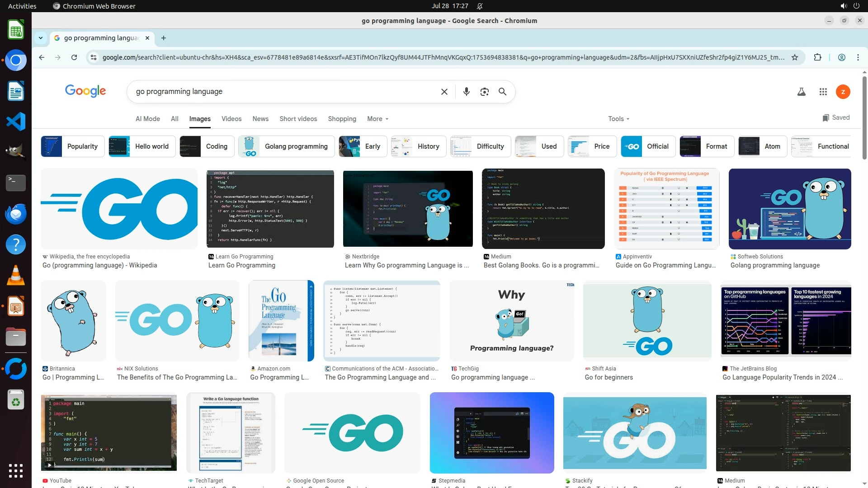868x488 pixels.
Task: Select the Hello world filter chip
Action: pyautogui.click(x=142, y=146)
